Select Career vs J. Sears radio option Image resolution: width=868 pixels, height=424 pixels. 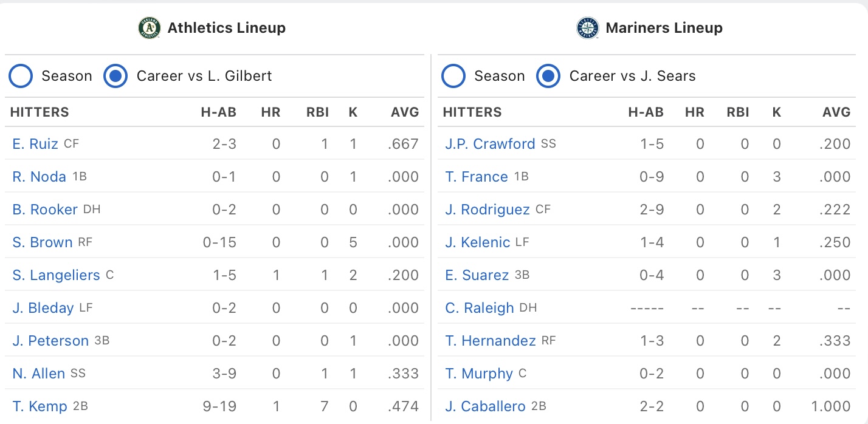[548, 76]
